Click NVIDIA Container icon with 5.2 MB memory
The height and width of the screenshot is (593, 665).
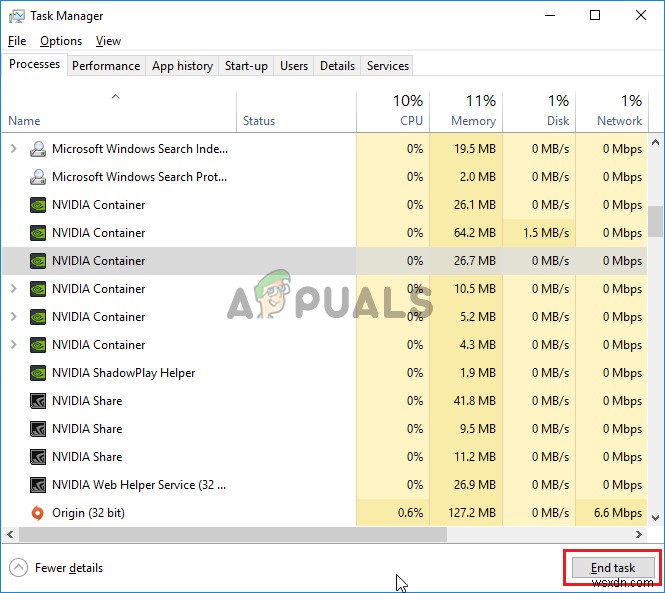[38, 317]
